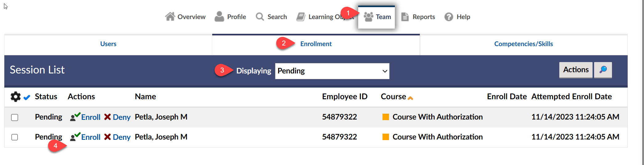Click Course With Authorization in second row
Viewport: 644px width, 165px height.
437,137
